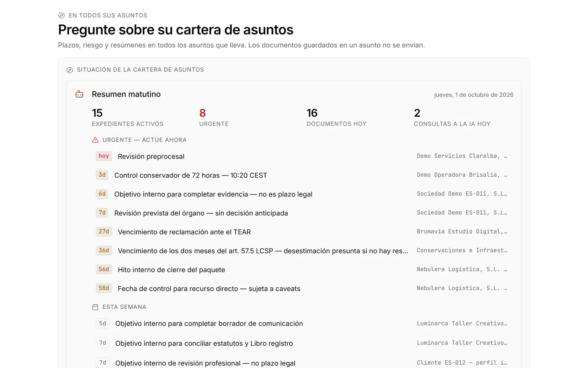Viewport: 588px width, 368px height.
Task: Click the 'ESTA SEMANA' section label
Action: click(x=124, y=307)
